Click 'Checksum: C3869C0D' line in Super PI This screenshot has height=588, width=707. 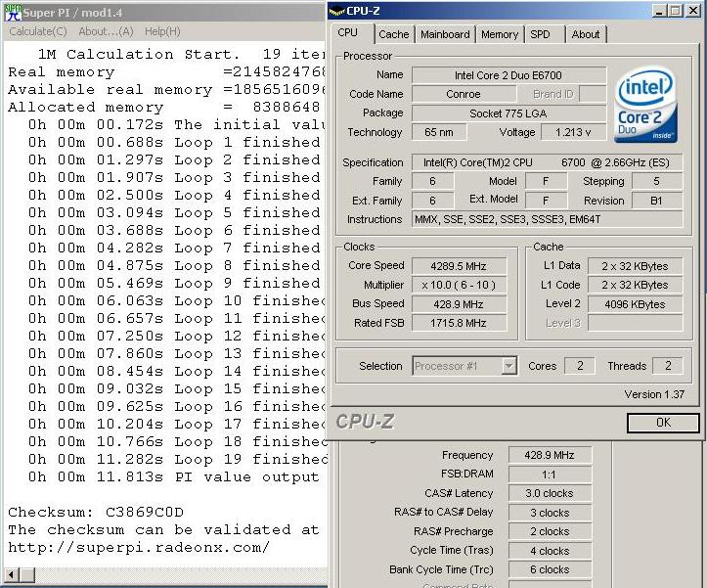tap(96, 513)
